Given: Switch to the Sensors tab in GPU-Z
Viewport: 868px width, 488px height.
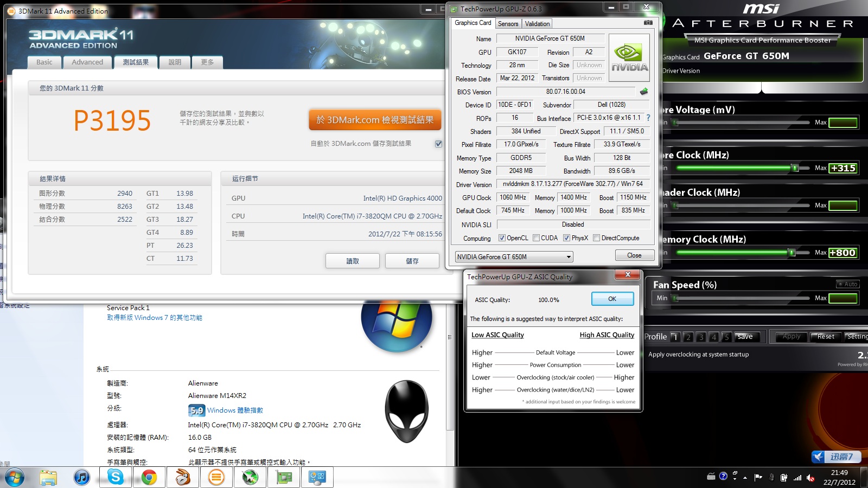Looking at the screenshot, I should 508,24.
